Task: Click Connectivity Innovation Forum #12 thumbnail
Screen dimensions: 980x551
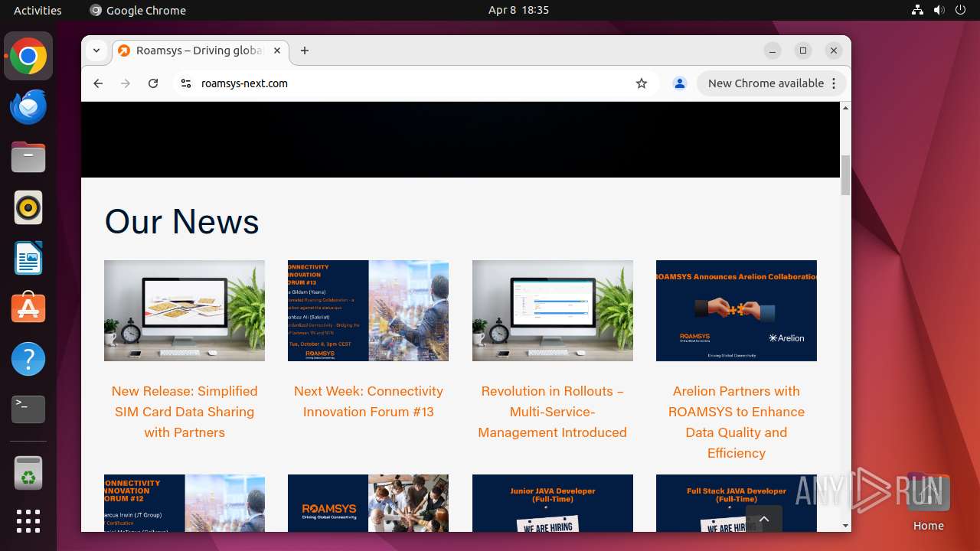Action: coord(185,503)
